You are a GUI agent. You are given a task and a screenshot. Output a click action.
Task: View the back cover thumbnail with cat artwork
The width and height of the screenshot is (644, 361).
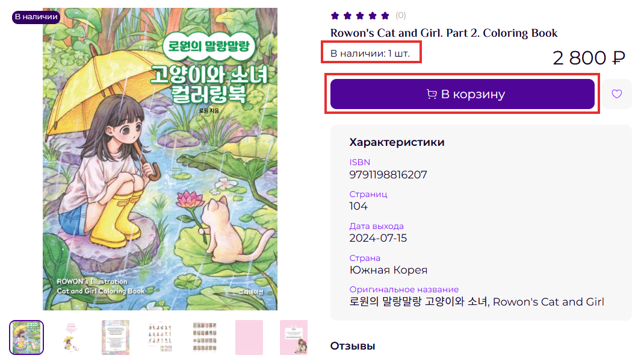[293, 337]
